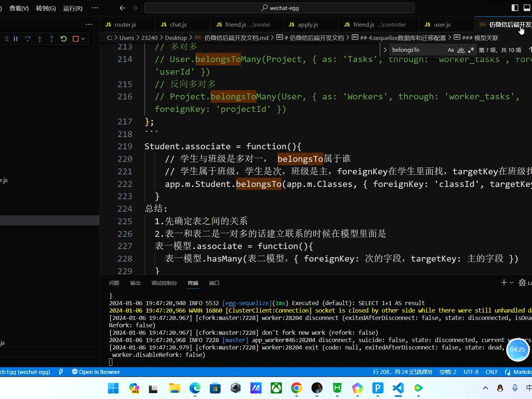Open new terminal profile dropdown
This screenshot has height=399, width=532.
point(512,283)
